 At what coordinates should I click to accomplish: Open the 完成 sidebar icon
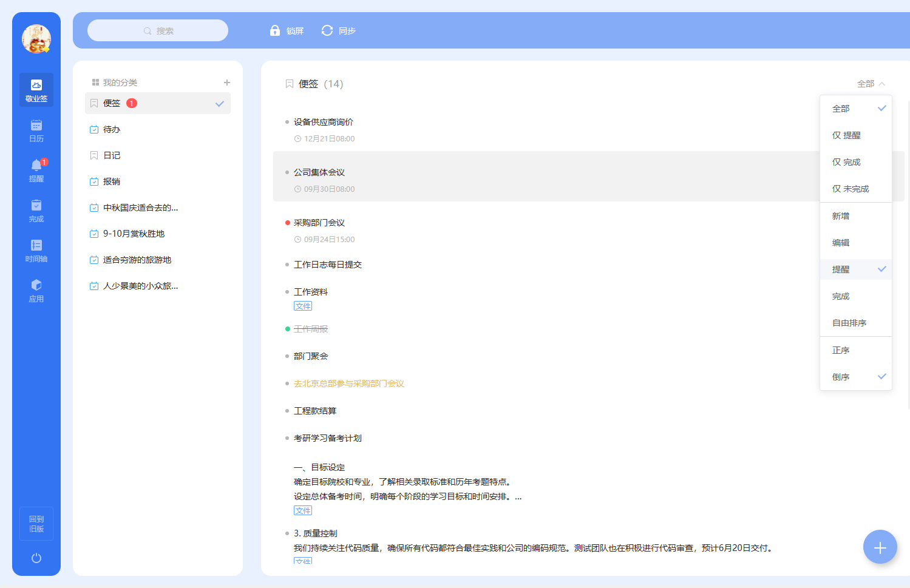click(x=36, y=211)
